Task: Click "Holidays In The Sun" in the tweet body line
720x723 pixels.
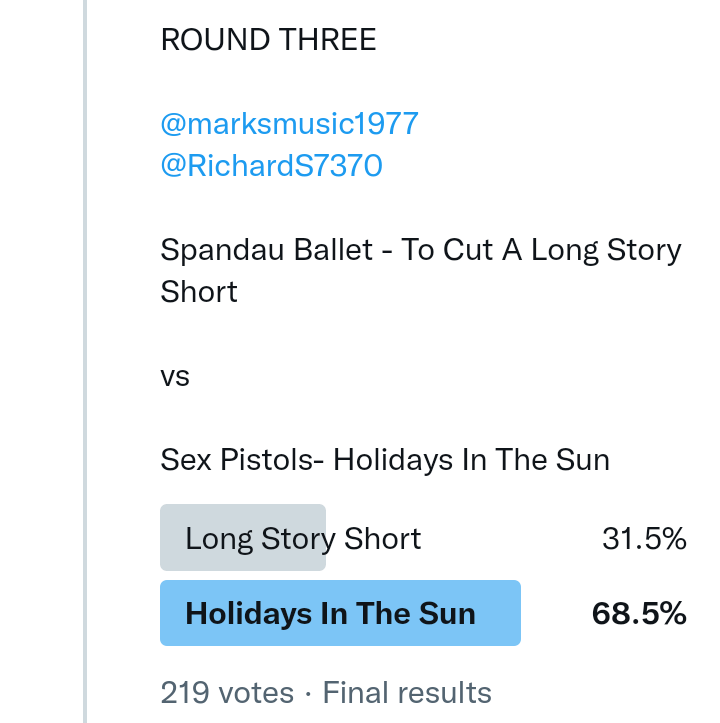Action: (x=471, y=460)
